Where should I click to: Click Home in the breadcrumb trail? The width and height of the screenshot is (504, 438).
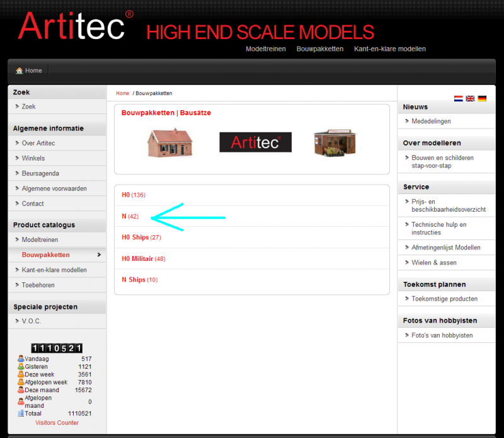tap(122, 93)
